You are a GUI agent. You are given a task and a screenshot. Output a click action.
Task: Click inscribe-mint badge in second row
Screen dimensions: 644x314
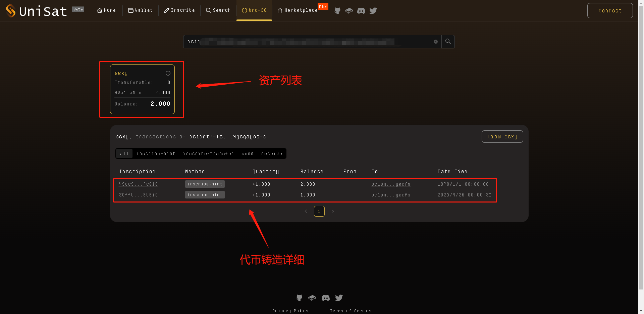click(205, 195)
